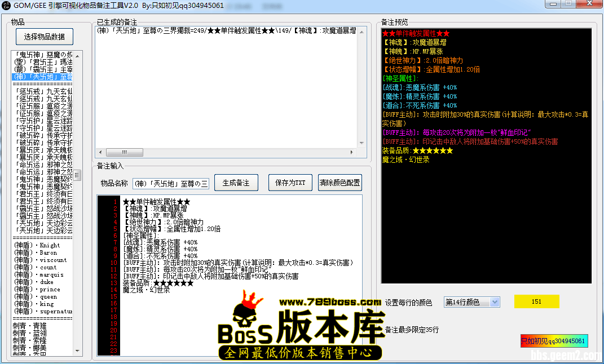Save the note using 保存为TXT button
The image size is (604, 364).
click(290, 182)
